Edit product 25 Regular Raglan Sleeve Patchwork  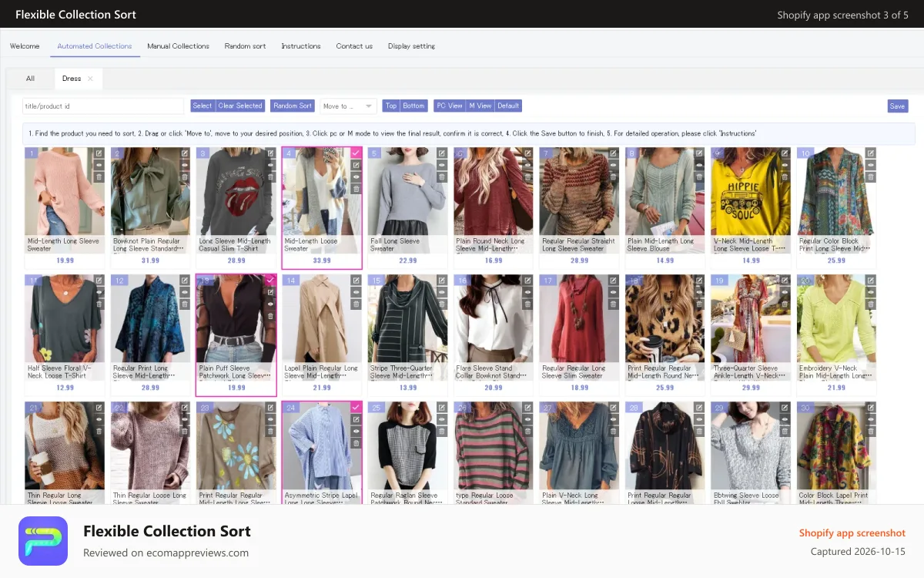click(442, 408)
